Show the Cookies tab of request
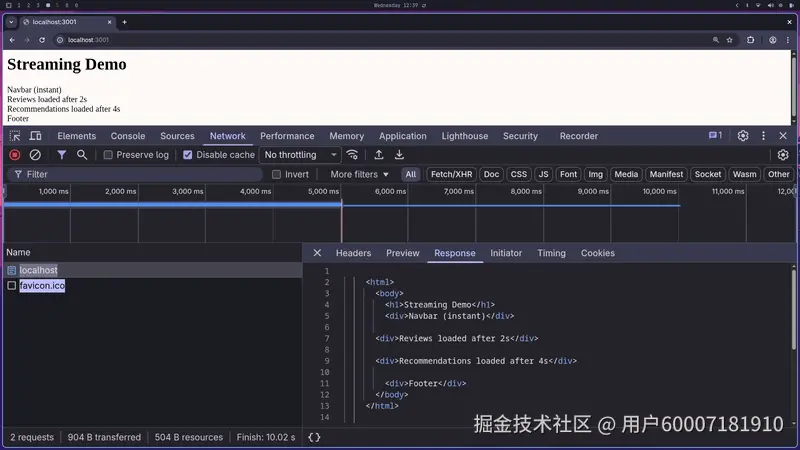 [x=597, y=253]
